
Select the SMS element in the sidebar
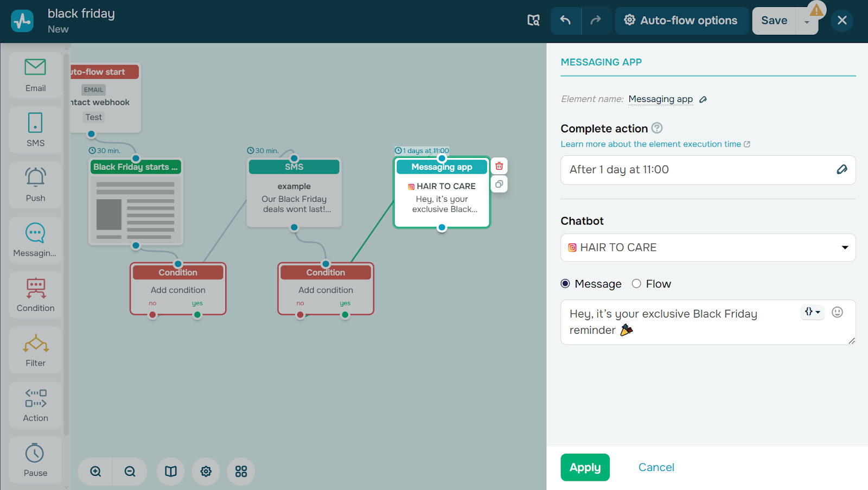tap(35, 130)
